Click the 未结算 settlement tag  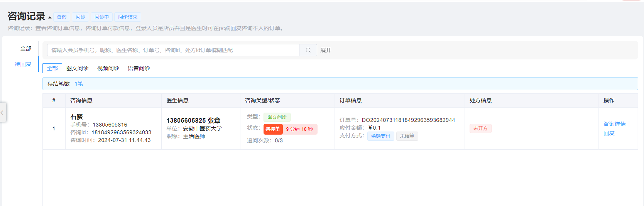pyautogui.click(x=407, y=136)
